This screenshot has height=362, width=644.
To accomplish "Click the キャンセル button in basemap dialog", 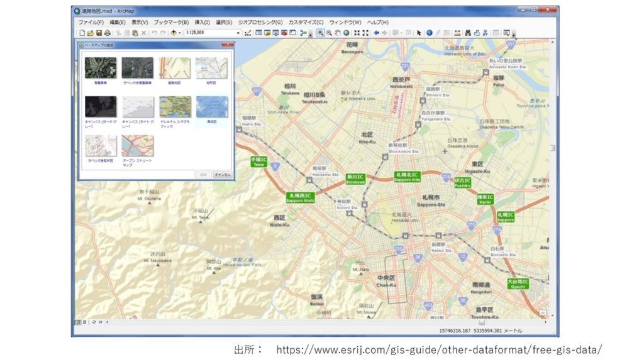I will pos(223,175).
